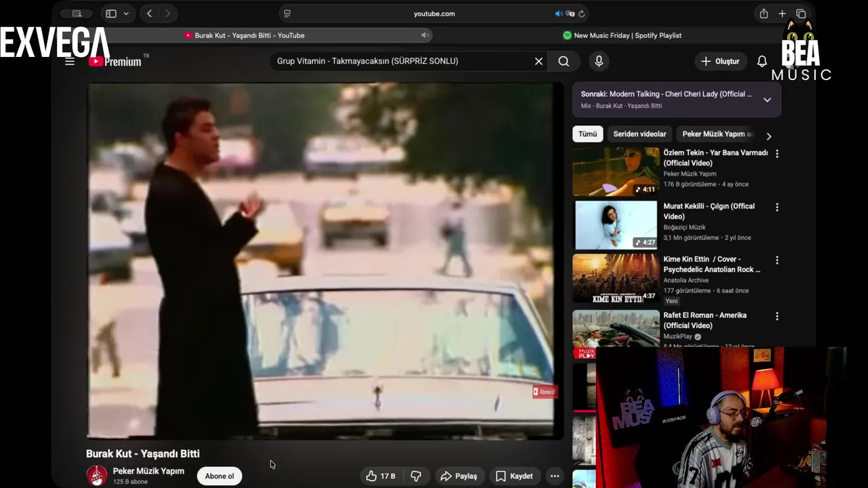Open Kime Kin Ettin Cover video title

point(711,264)
